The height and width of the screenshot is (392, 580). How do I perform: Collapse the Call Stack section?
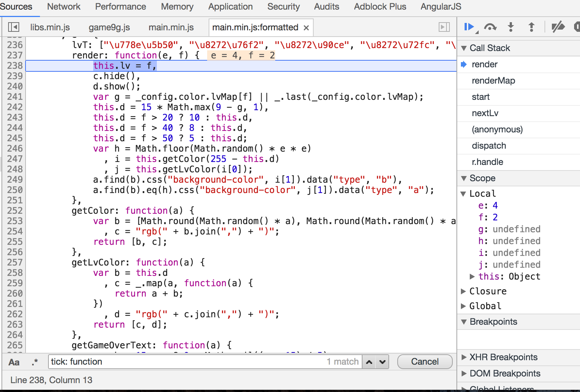464,48
